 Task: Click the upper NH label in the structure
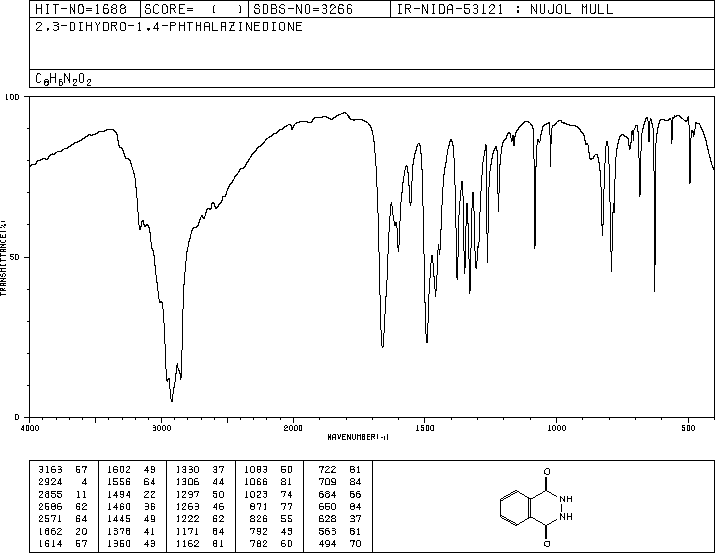pyautogui.click(x=565, y=499)
